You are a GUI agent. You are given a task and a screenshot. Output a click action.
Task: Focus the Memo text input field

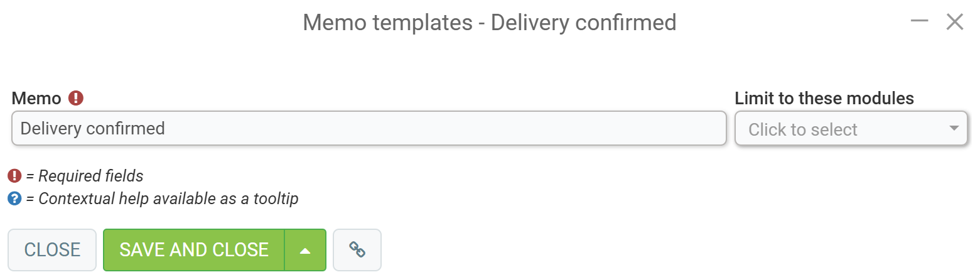point(369,129)
